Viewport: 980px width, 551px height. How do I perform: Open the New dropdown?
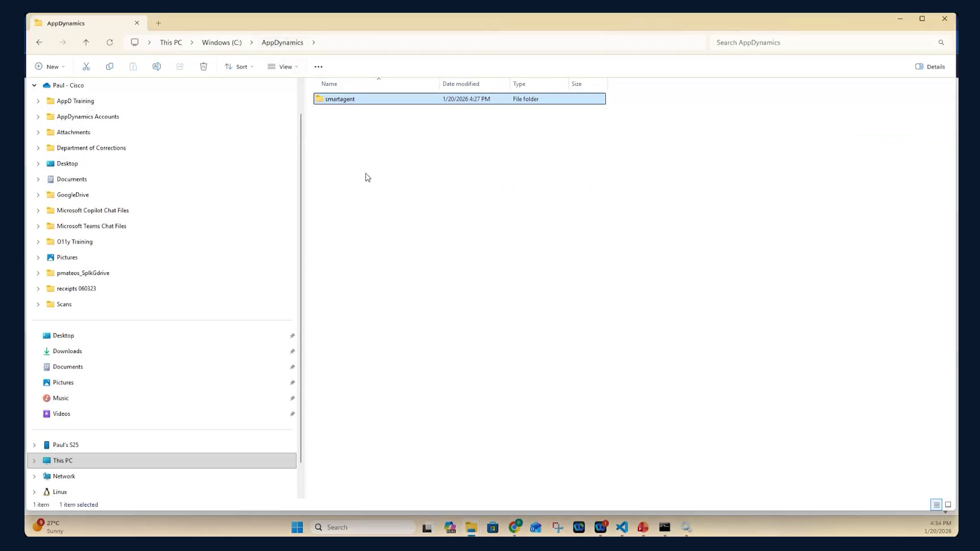pyautogui.click(x=50, y=67)
